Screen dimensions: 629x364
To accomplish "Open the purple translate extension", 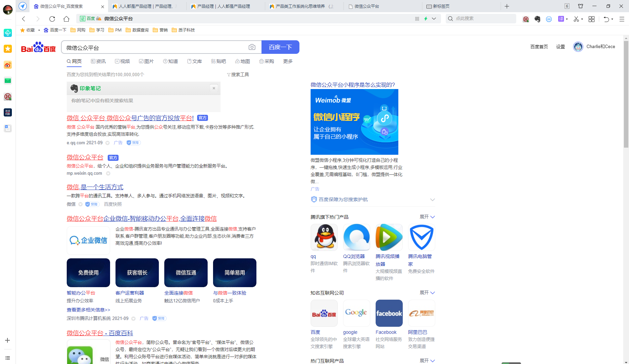I will 561,19.
